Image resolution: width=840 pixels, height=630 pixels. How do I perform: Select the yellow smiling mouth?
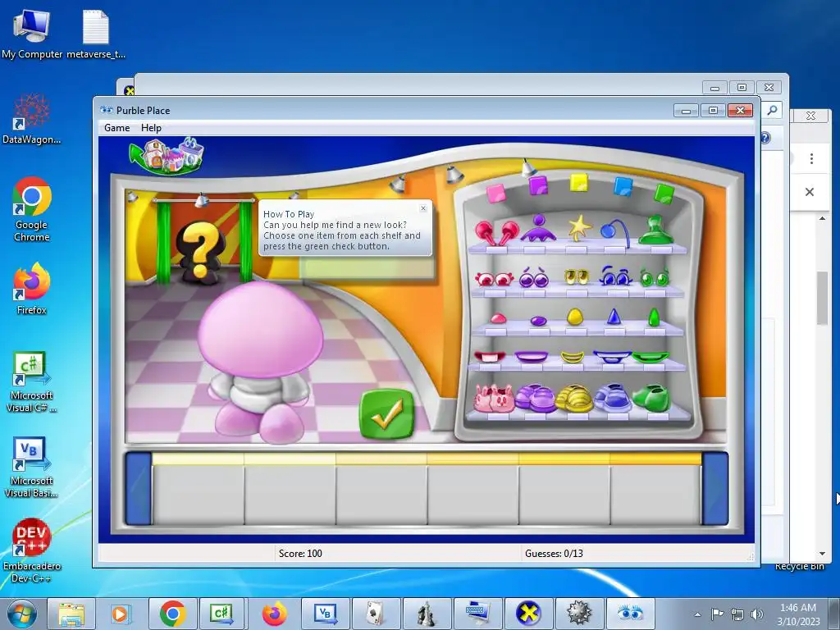[572, 357]
